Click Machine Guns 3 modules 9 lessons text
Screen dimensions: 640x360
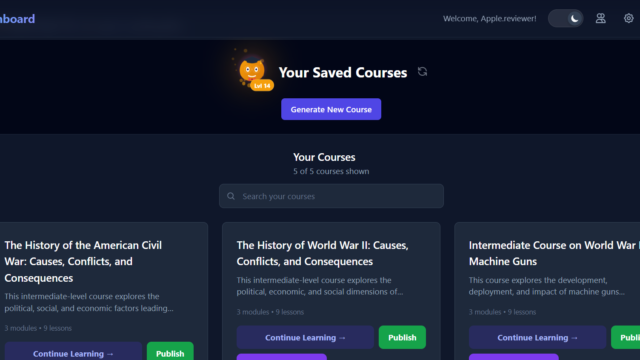pos(502,312)
